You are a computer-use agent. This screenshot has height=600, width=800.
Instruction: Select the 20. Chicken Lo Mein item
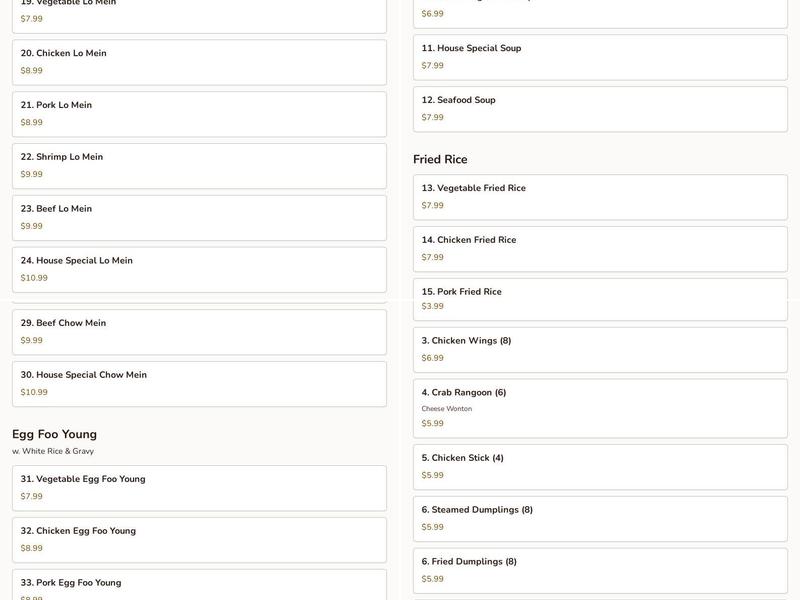(199, 62)
